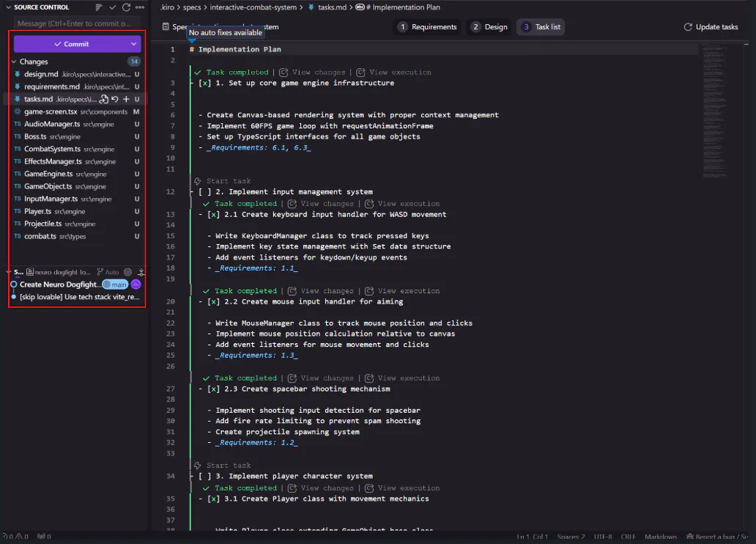Click specs breadcrumb segment
Screen dimensions: 756x544
tap(192, 7)
